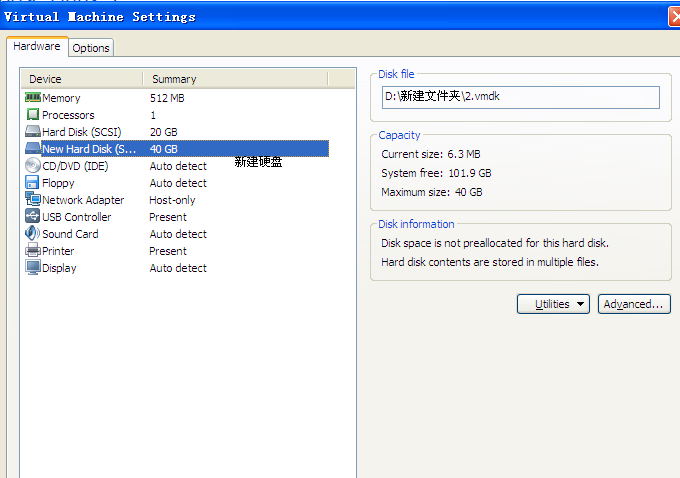The height and width of the screenshot is (478, 680).
Task: Click the 40 GB summary in the list
Action: (x=163, y=149)
